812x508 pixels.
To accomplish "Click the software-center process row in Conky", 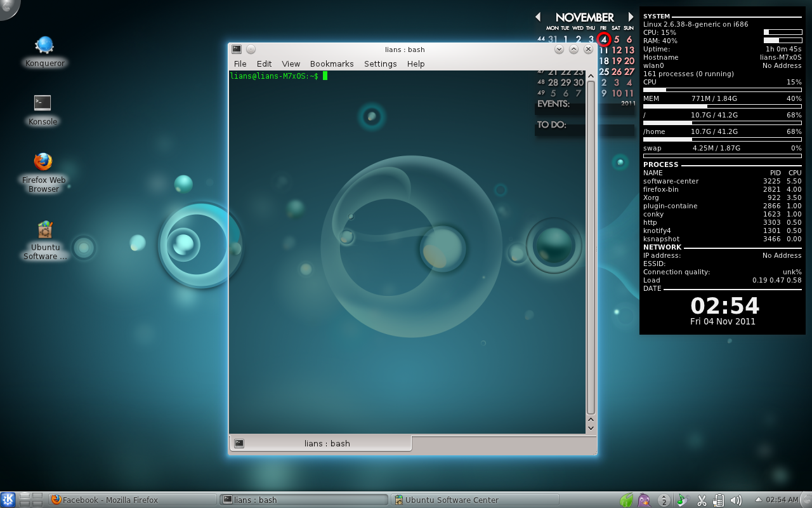I will pos(723,181).
